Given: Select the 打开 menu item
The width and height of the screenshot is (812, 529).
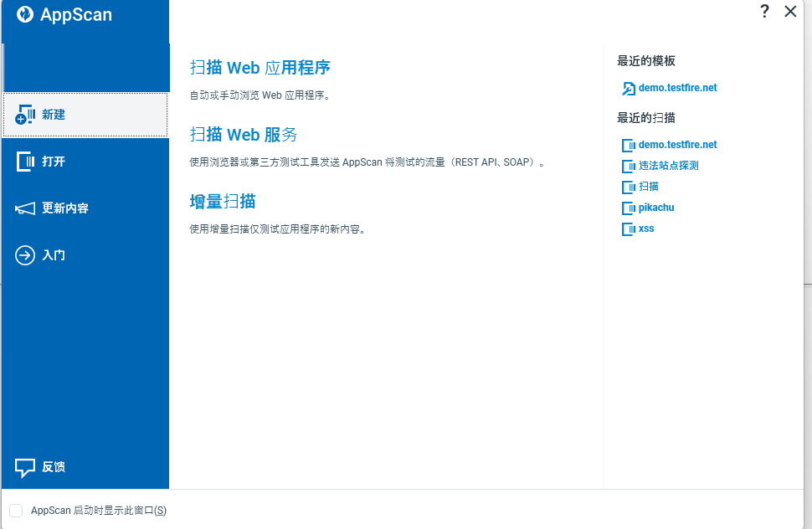Looking at the screenshot, I should 85,162.
